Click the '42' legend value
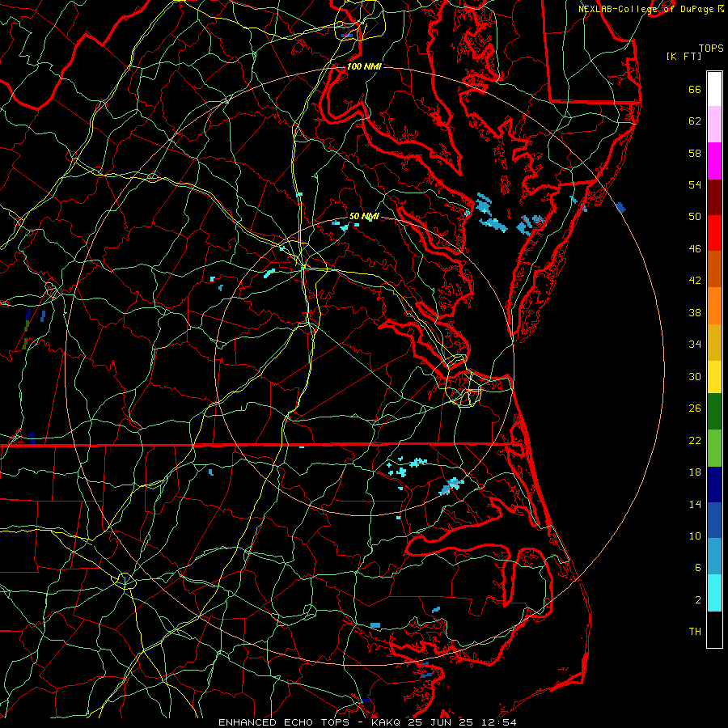The width and height of the screenshot is (728, 728). click(695, 281)
